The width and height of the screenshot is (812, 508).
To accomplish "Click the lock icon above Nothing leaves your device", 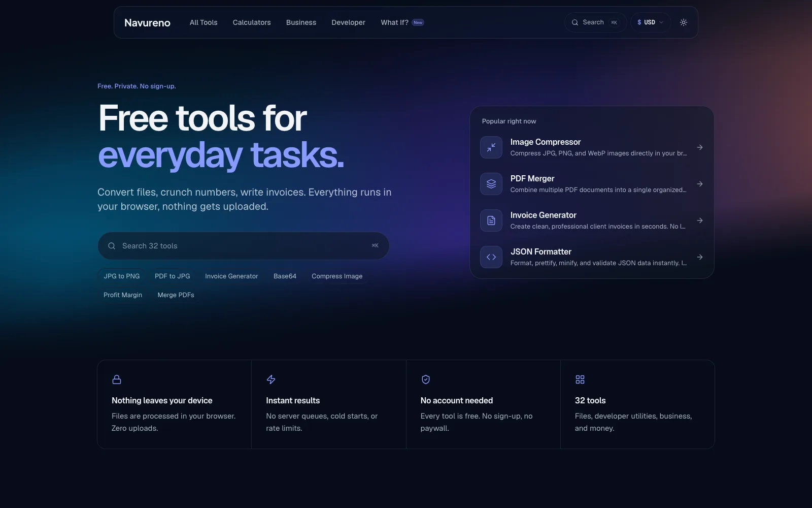I will (x=117, y=379).
